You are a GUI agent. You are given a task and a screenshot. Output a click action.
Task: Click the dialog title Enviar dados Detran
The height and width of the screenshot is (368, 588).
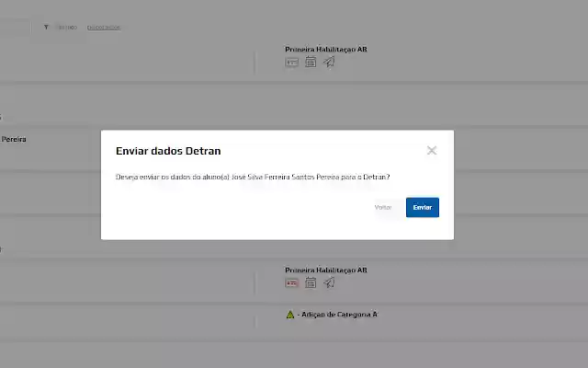(x=168, y=151)
